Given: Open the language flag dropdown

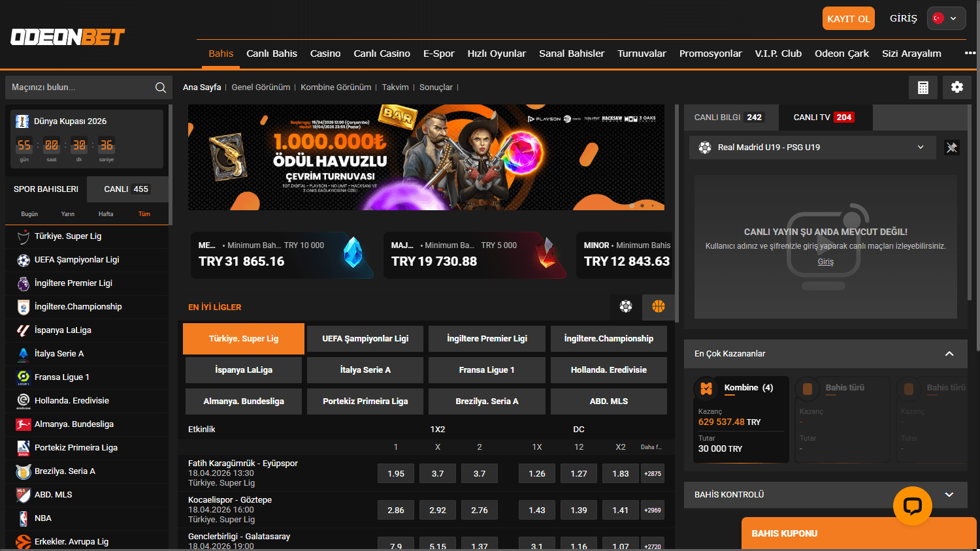Looking at the screenshot, I should (x=945, y=18).
